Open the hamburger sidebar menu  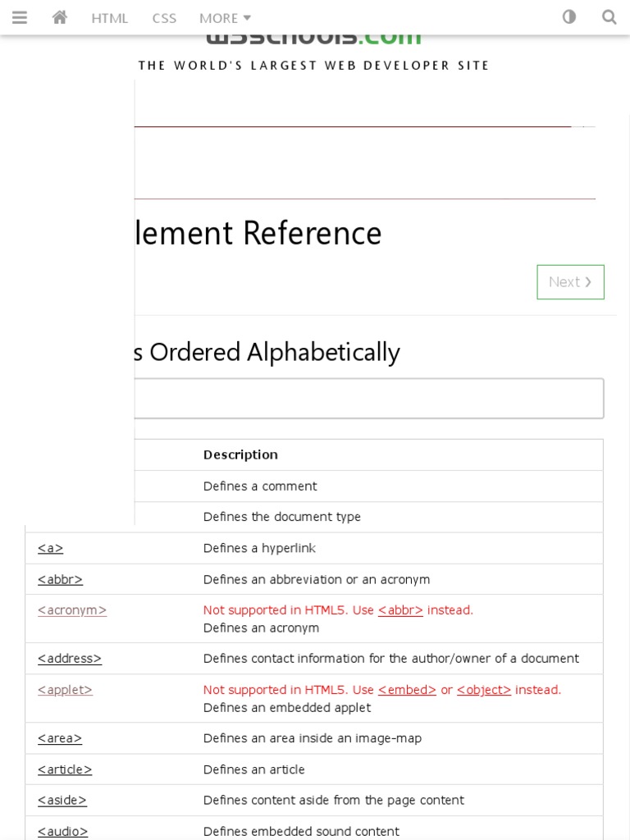tap(20, 17)
